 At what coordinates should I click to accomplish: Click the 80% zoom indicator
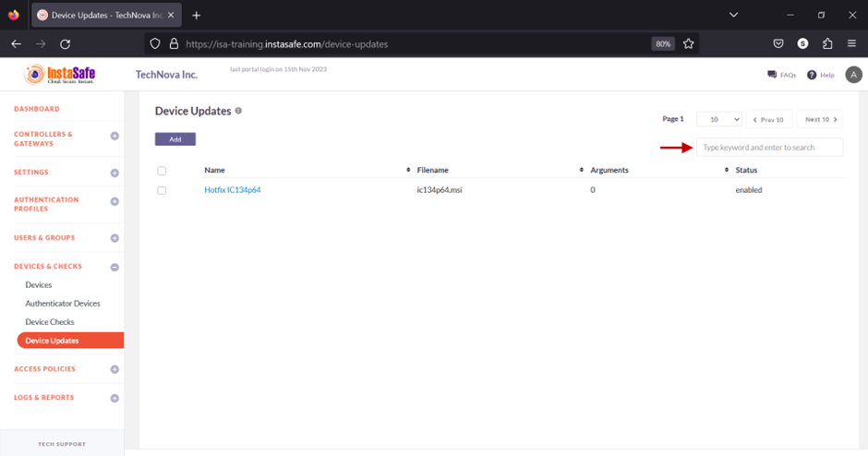(x=663, y=43)
